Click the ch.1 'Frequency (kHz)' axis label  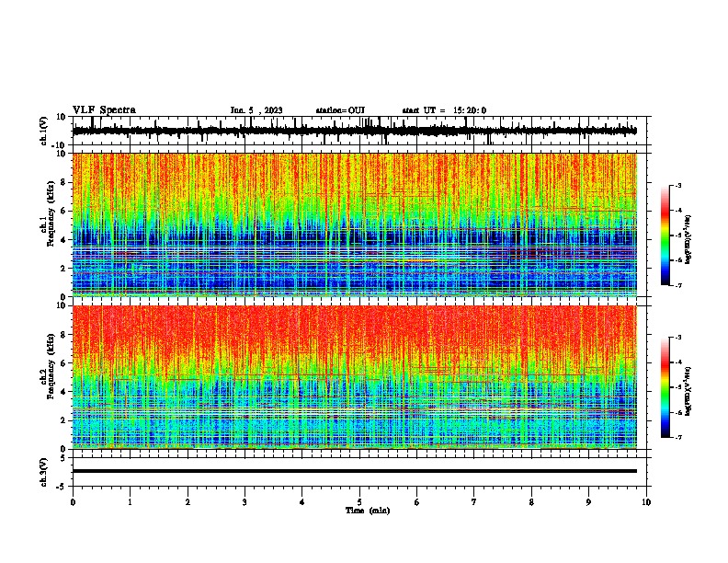point(51,213)
